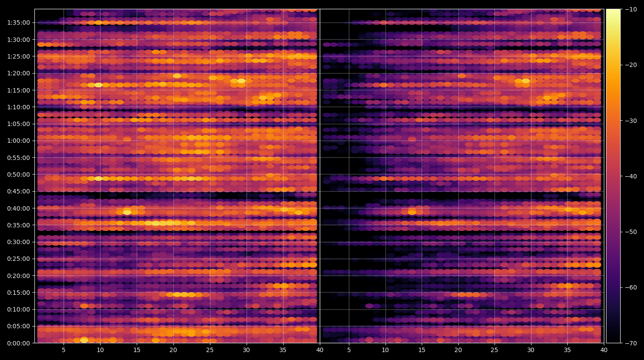Select x-axis label 20 under left heatmap

pos(173,350)
